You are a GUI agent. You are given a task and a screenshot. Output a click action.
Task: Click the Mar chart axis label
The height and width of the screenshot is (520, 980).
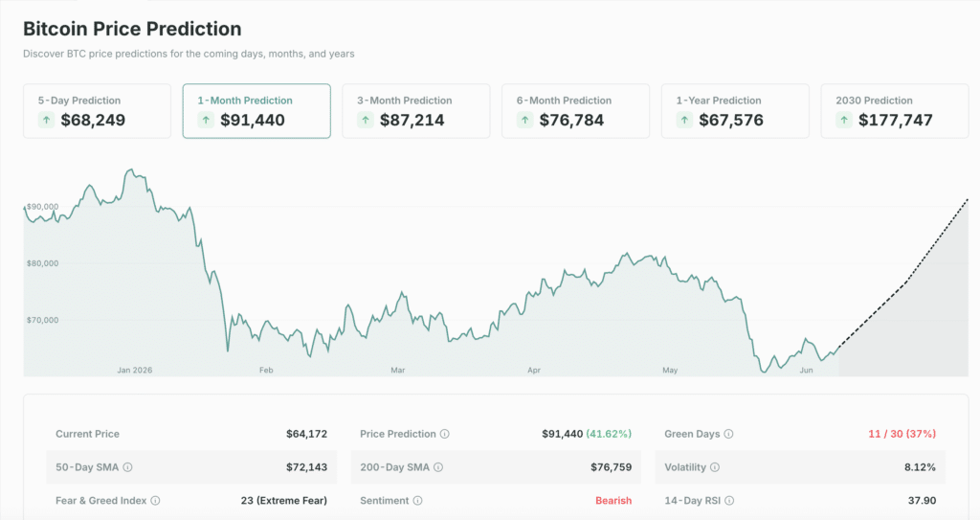tap(398, 370)
